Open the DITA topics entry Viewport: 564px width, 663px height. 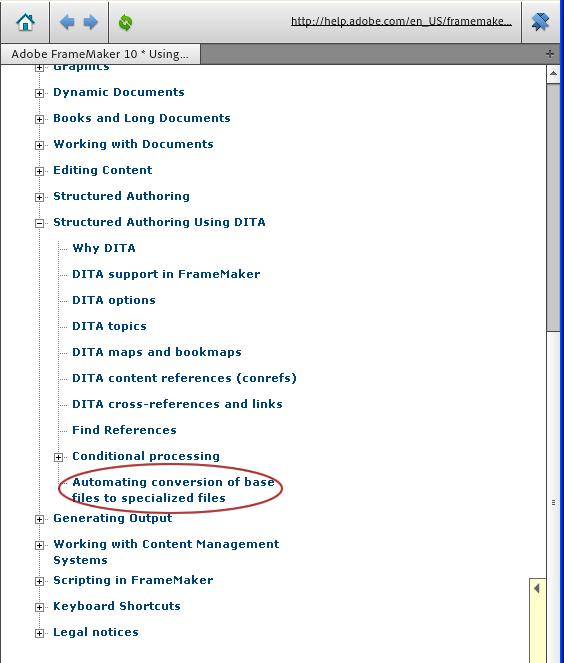click(x=109, y=326)
